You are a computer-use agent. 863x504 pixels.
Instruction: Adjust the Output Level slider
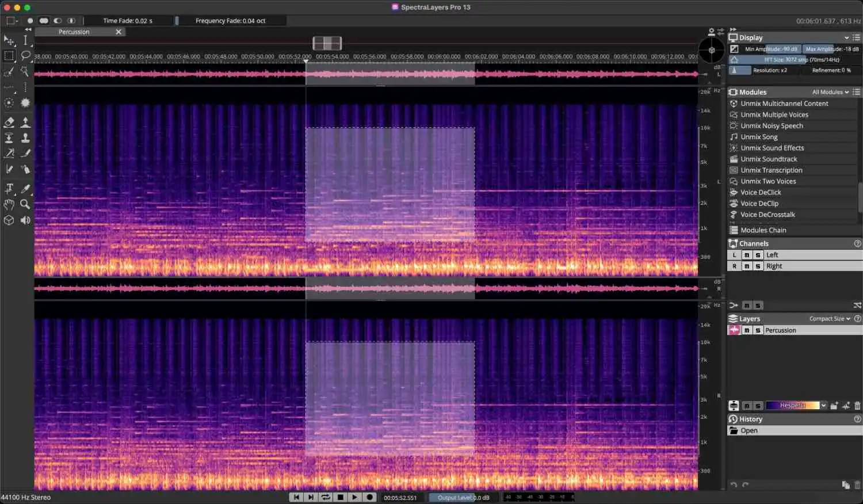click(x=463, y=498)
